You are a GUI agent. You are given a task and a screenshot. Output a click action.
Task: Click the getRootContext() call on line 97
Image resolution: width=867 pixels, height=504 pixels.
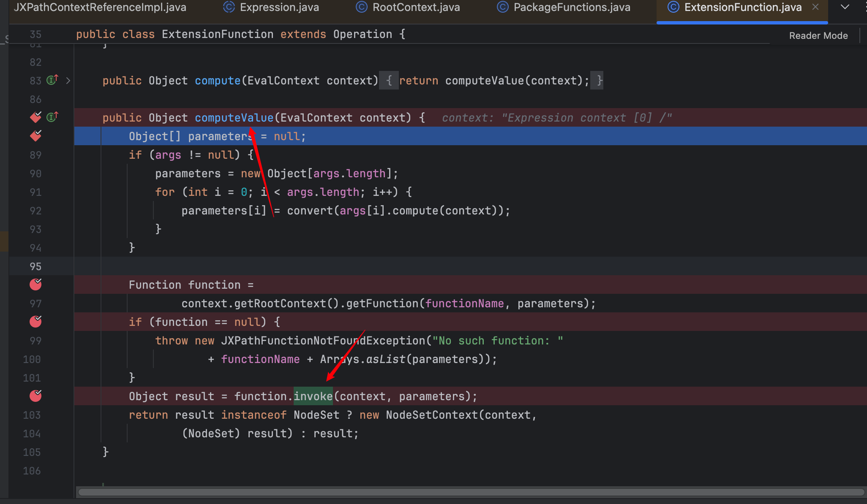point(286,303)
